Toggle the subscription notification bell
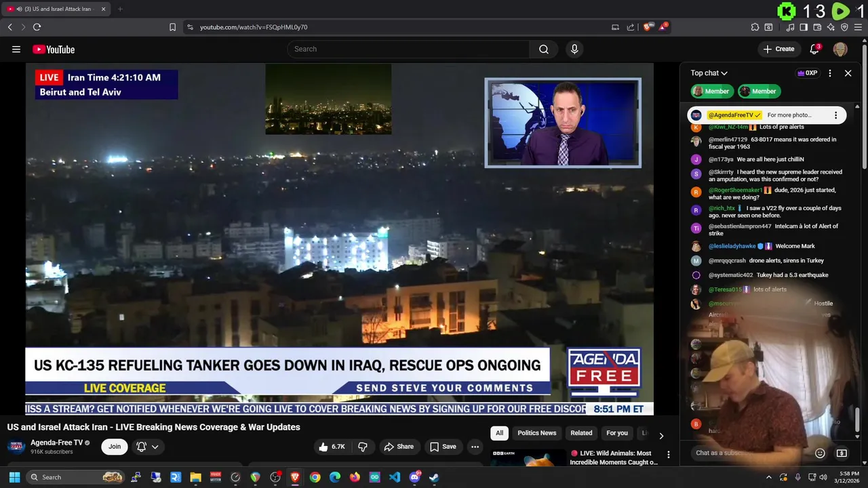Image resolution: width=868 pixels, height=488 pixels. (x=141, y=447)
